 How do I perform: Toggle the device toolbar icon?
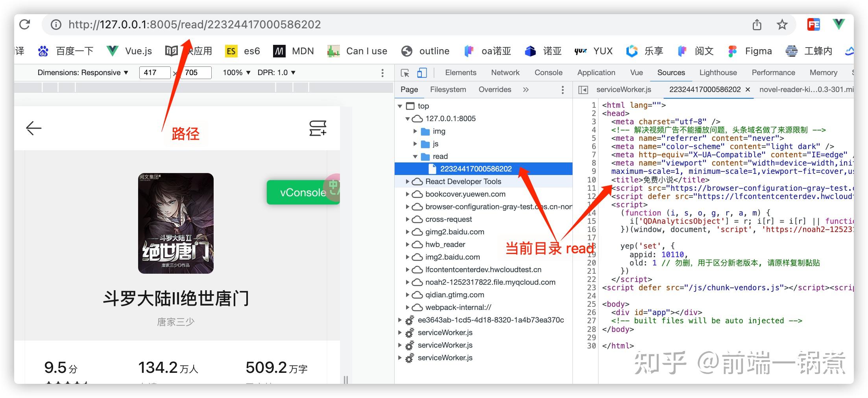422,73
